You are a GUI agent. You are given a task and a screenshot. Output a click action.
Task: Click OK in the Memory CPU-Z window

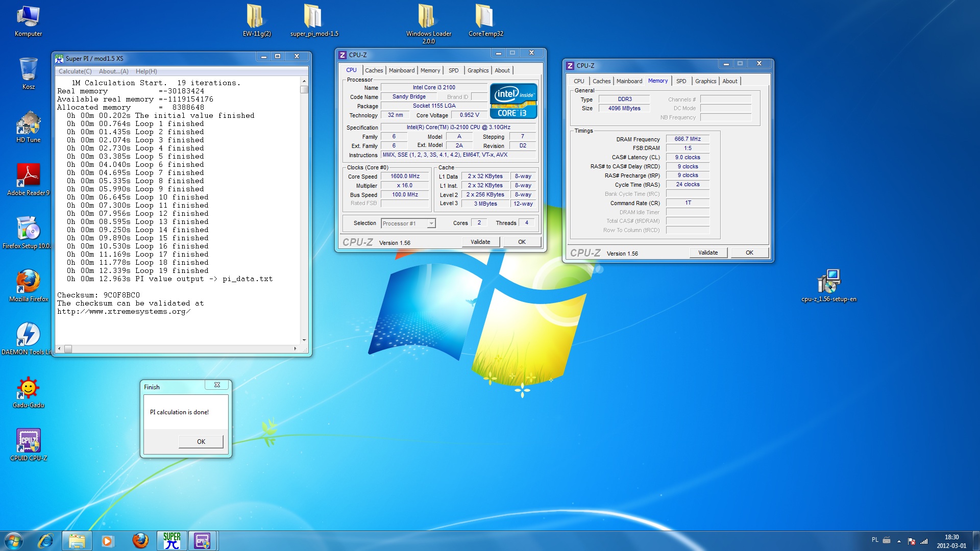(x=749, y=253)
